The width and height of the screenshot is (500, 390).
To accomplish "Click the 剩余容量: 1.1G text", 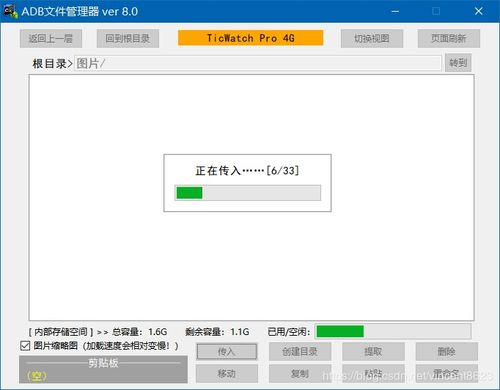I will pyautogui.click(x=217, y=332).
